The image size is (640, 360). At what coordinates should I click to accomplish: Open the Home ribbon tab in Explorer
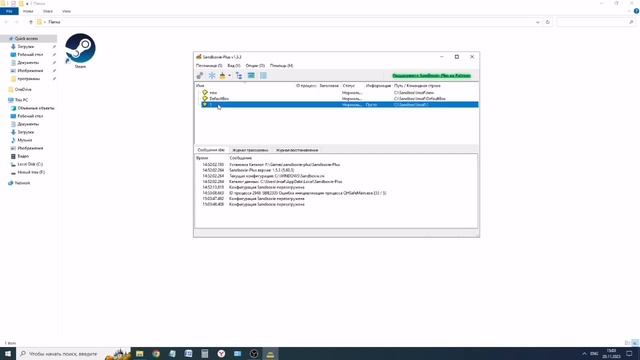coord(28,11)
